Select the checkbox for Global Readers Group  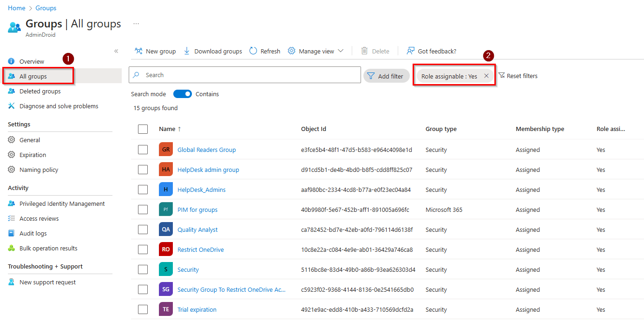(x=143, y=150)
